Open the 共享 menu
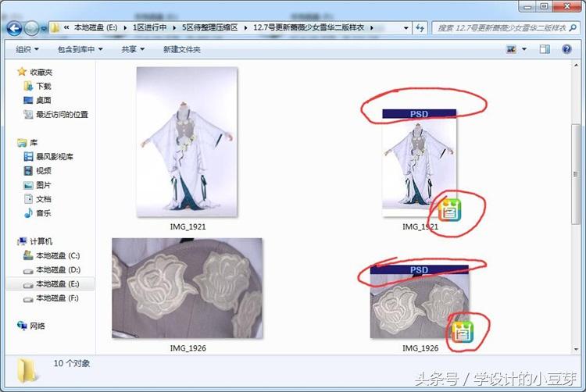Image resolution: width=586 pixels, height=392 pixels. [133, 49]
